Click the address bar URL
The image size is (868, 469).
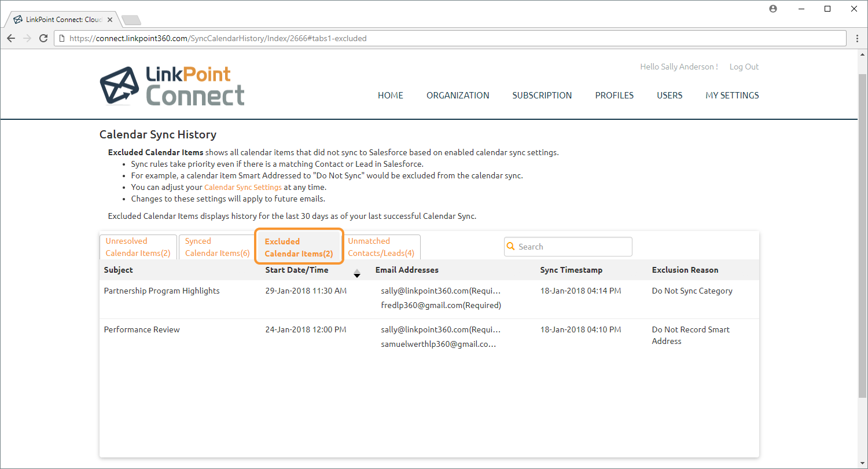point(218,39)
